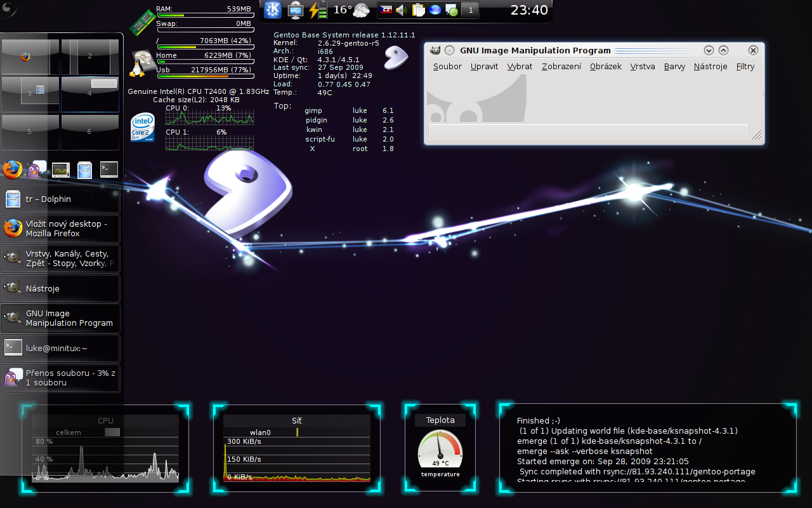The image size is (812, 508).
Task: Click the 'celkem' legend in CPU widget
Action: click(69, 432)
